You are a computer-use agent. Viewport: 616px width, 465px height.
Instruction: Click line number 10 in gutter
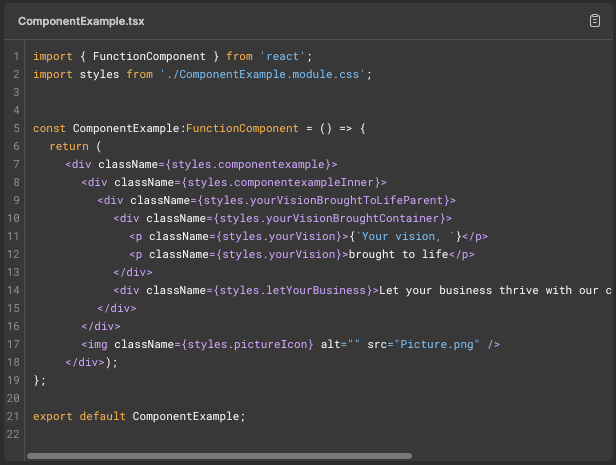(x=13, y=218)
